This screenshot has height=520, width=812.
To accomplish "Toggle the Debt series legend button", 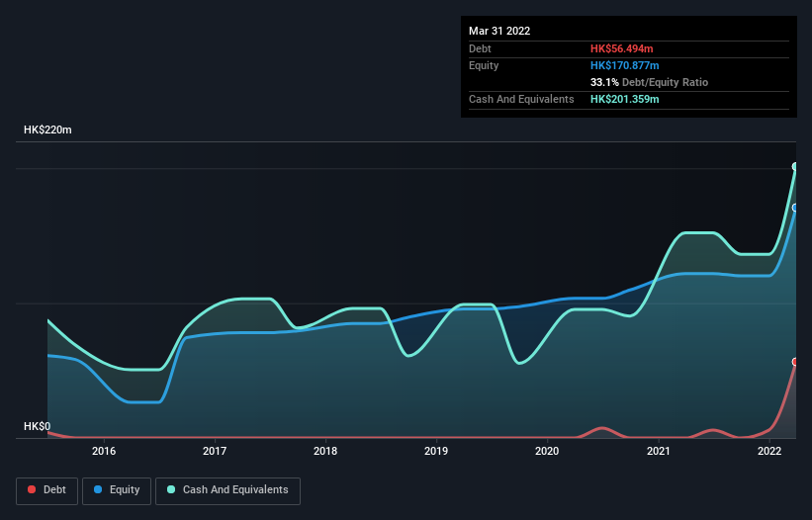I will click(47, 490).
